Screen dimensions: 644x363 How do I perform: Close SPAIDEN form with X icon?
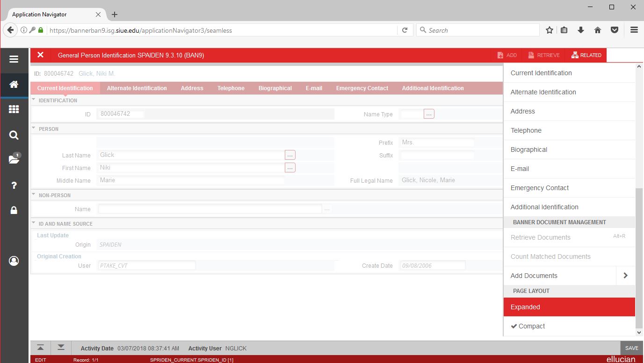41,55
